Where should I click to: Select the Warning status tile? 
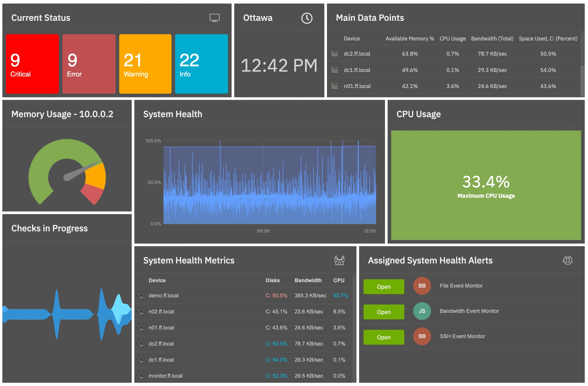[x=145, y=64]
